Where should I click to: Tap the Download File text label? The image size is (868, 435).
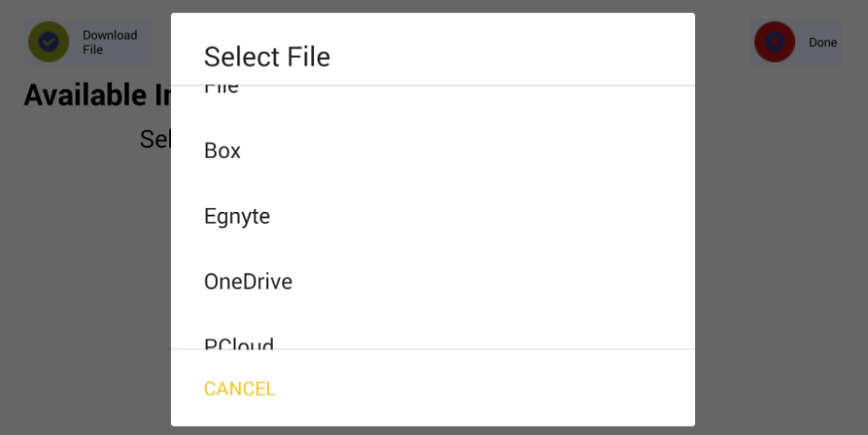109,42
